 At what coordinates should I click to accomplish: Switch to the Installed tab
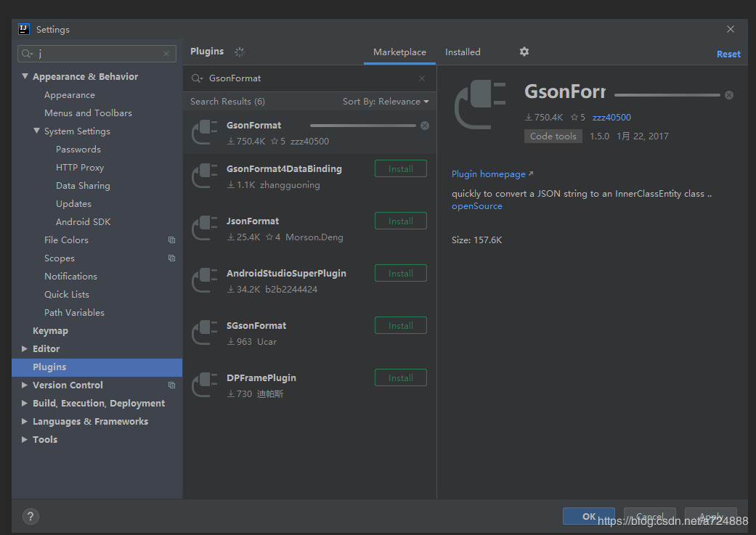coord(463,52)
